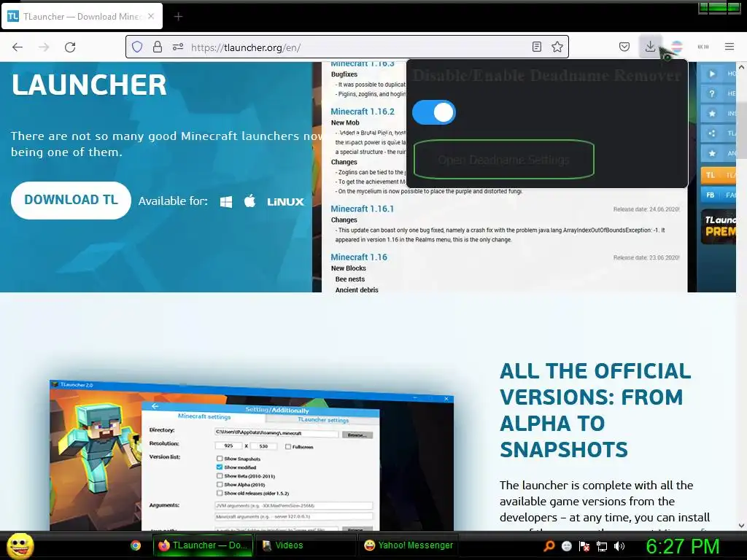
Task: Close the TLauncher browser tab
Action: pos(151,16)
